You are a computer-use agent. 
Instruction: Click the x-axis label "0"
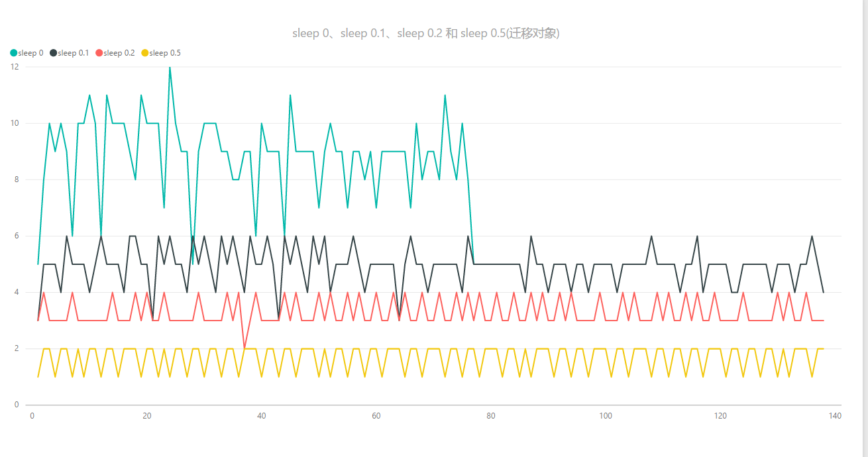coord(31,416)
